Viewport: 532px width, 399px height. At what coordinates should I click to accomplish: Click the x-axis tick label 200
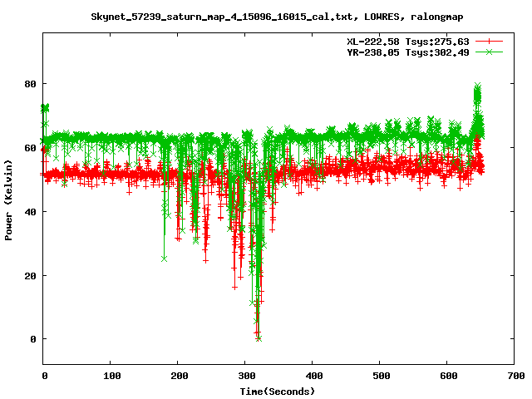(180, 376)
